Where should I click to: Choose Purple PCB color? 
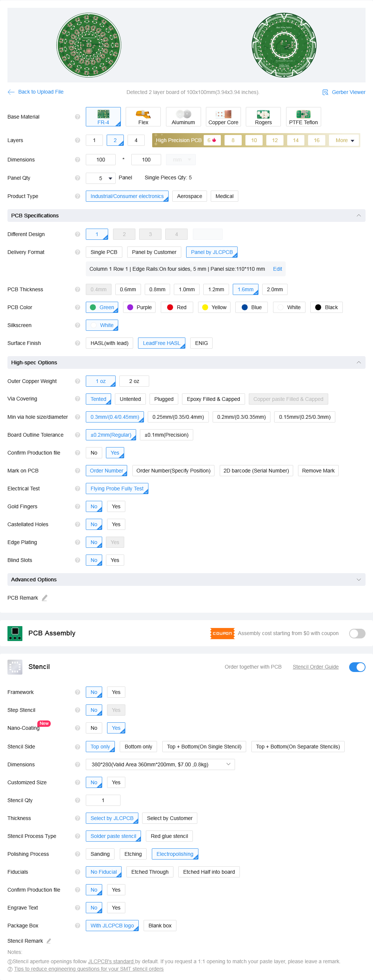pos(140,307)
